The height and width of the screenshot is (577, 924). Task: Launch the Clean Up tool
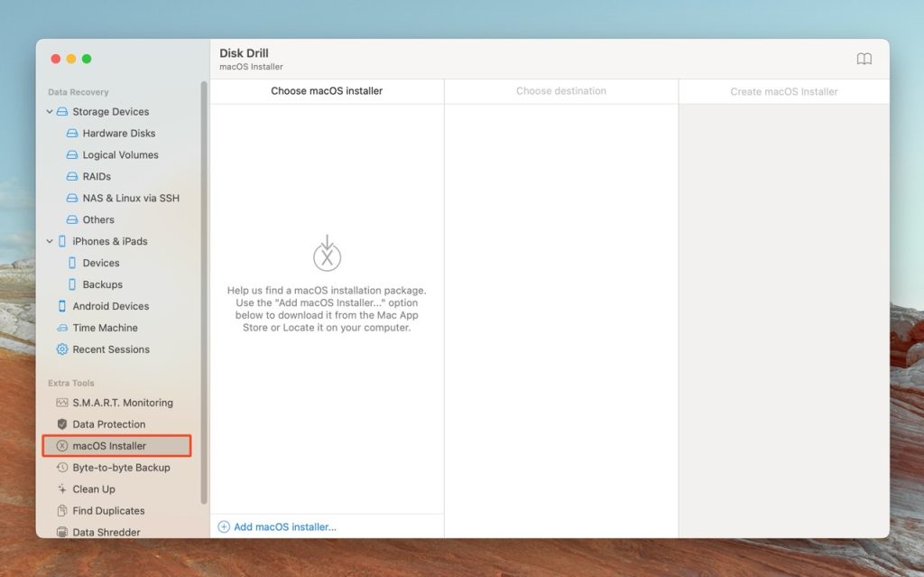(95, 489)
